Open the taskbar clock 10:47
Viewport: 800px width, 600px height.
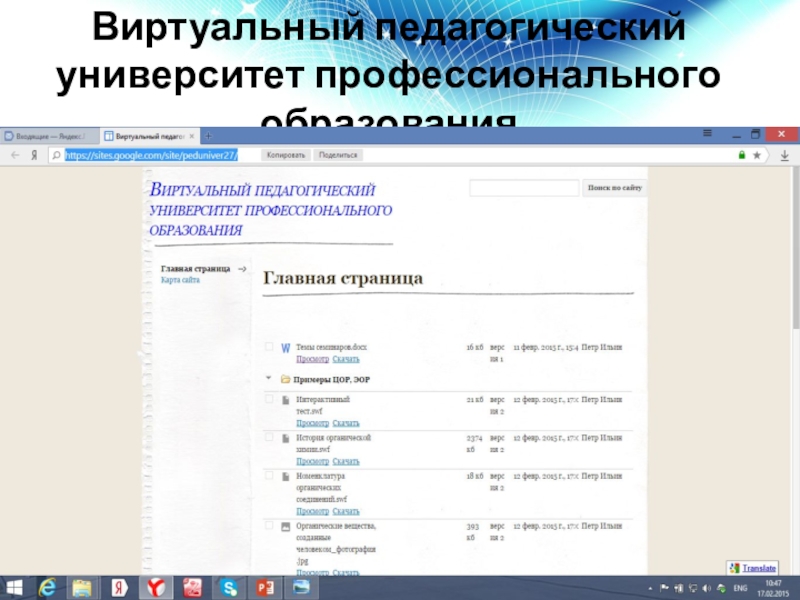tap(773, 588)
